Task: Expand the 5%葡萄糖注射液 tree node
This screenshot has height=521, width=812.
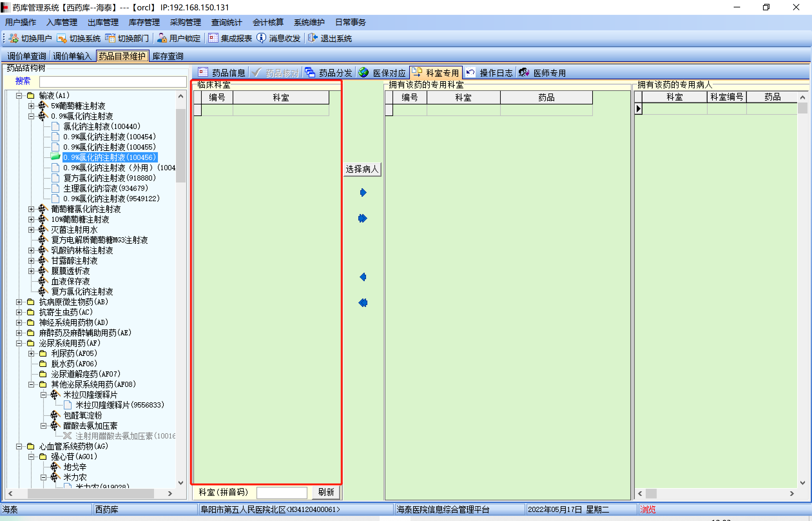Action: [x=31, y=106]
